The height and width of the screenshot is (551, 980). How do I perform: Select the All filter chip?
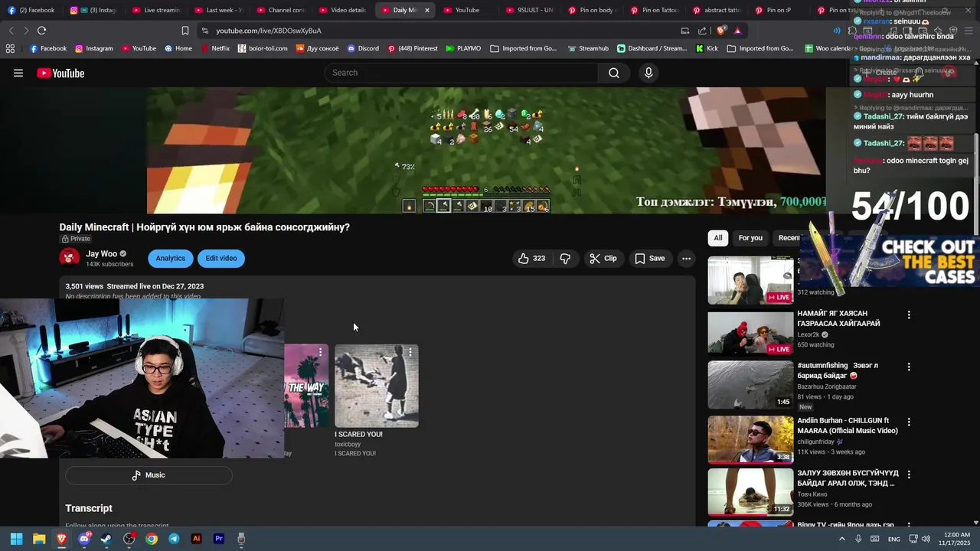point(718,238)
